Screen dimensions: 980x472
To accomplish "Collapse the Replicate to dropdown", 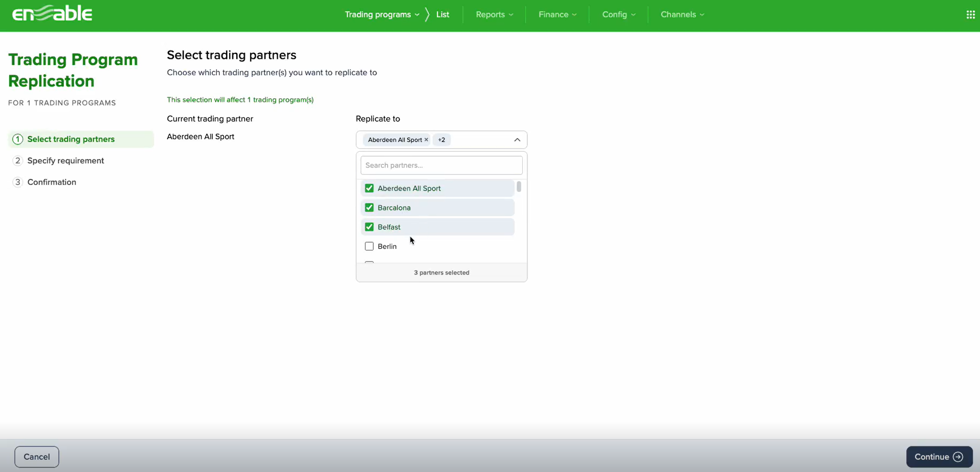I will point(517,140).
